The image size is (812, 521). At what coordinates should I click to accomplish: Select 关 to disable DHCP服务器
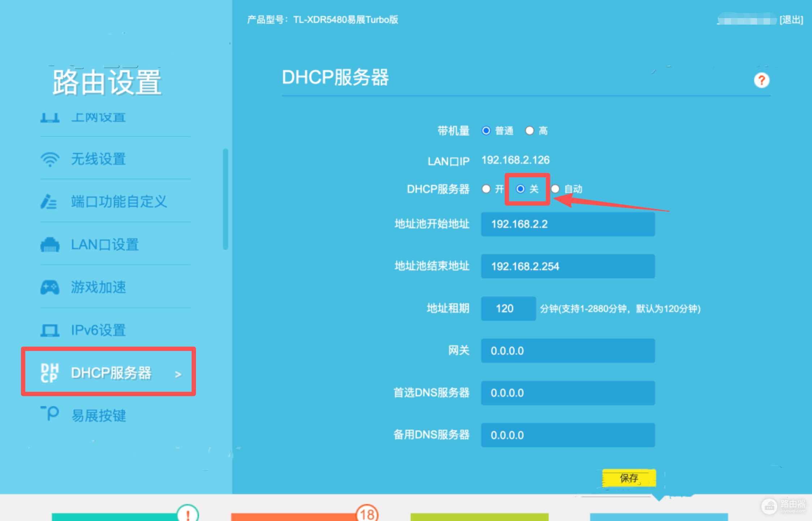pyautogui.click(x=520, y=189)
